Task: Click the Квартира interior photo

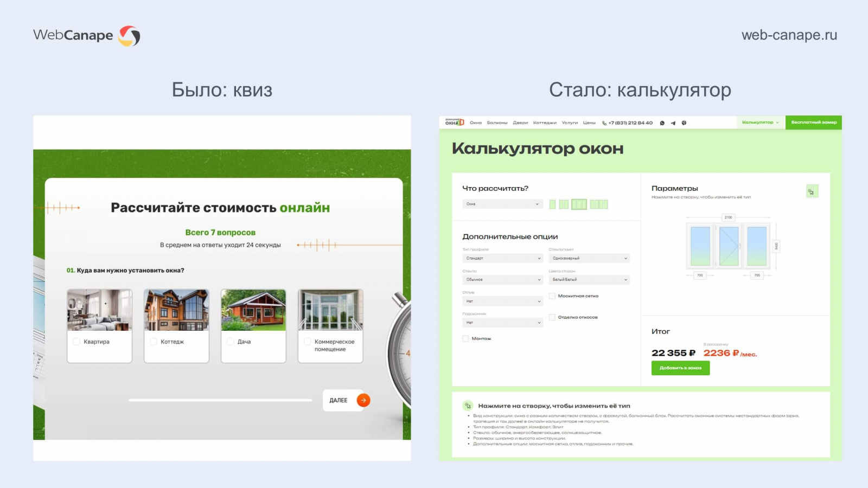Action: (99, 310)
